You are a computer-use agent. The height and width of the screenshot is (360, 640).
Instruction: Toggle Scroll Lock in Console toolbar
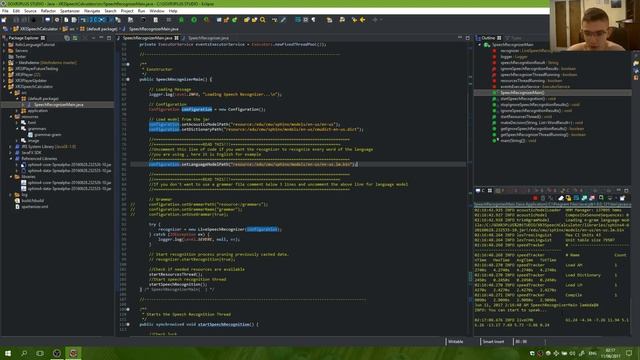click(x=568, y=198)
